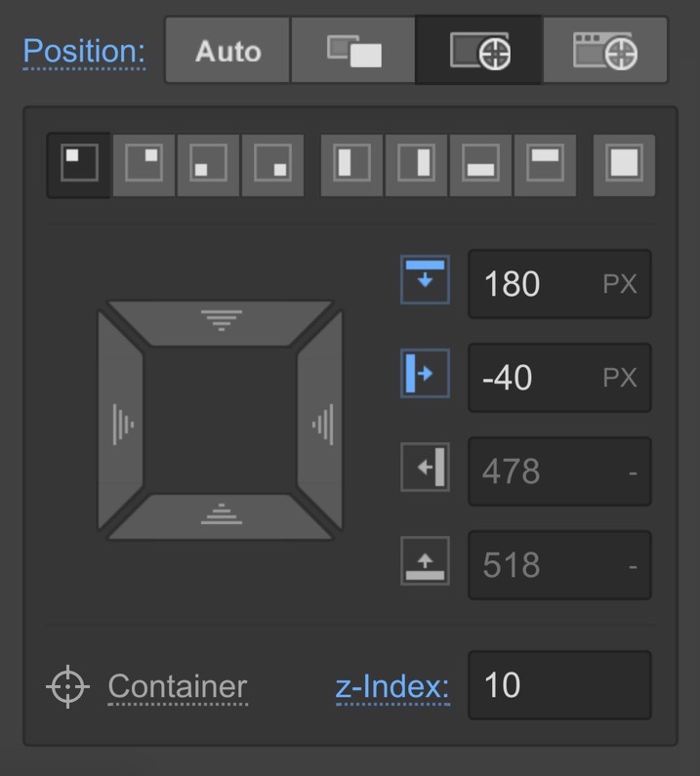Set position to Auto
This screenshot has height=776, width=700.
pos(227,51)
